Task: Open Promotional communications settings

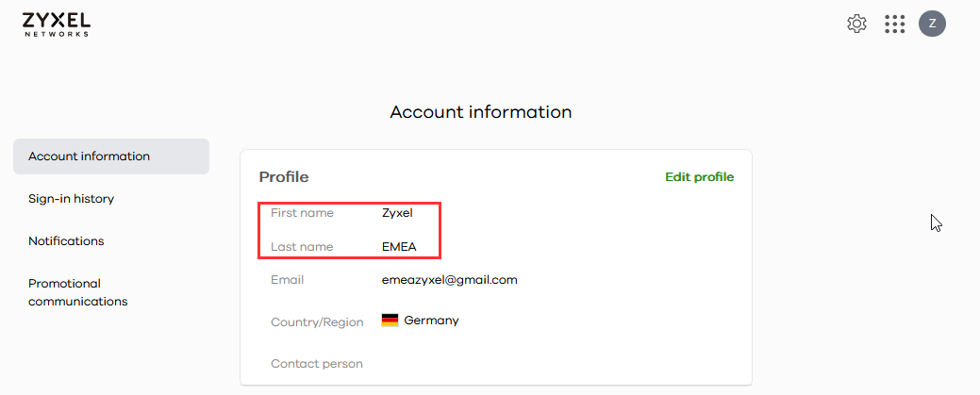Action: pyautogui.click(x=77, y=292)
